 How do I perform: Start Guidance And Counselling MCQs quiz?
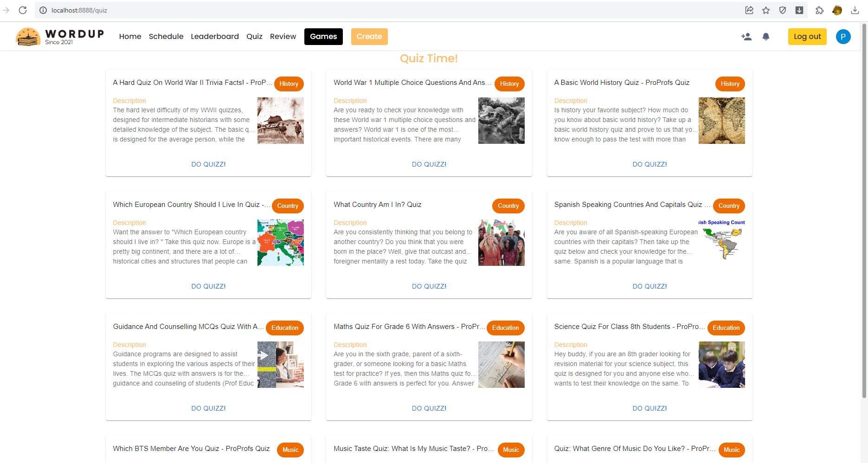coord(208,408)
